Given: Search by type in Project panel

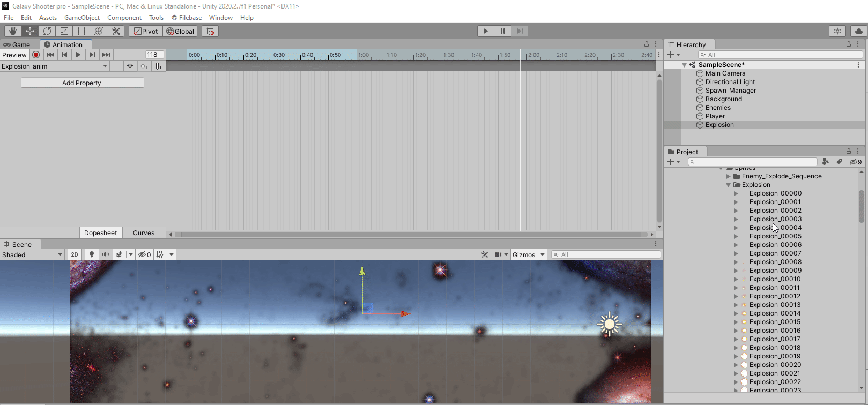Looking at the screenshot, I should click(826, 162).
